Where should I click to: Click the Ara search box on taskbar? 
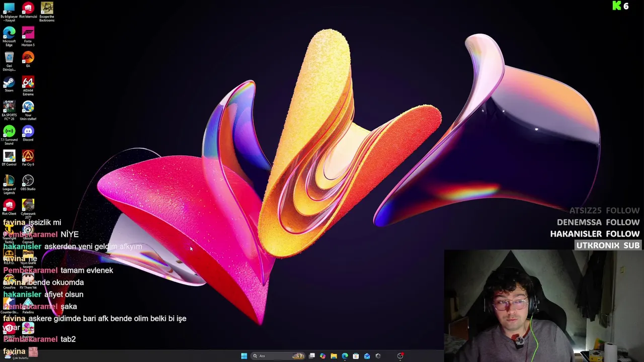(278, 356)
